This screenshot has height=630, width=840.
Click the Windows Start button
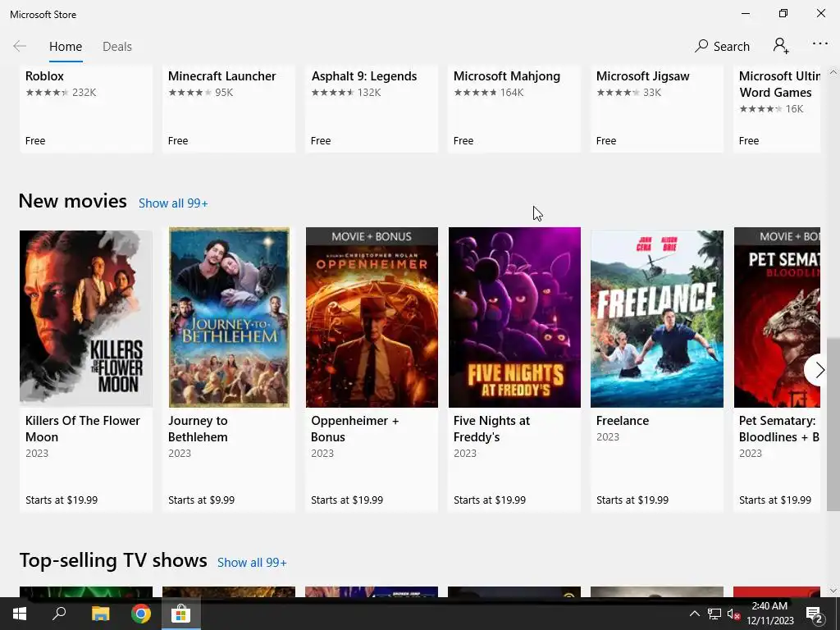click(x=20, y=614)
